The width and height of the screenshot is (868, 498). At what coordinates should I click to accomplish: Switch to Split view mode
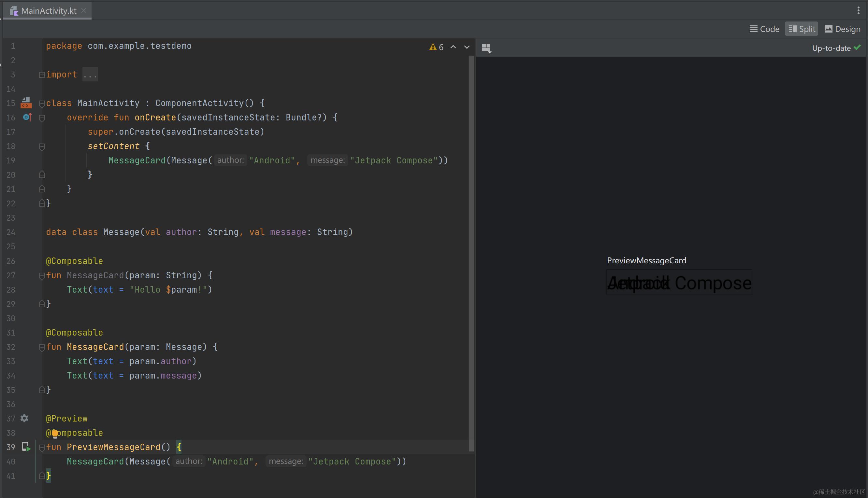[x=802, y=29]
